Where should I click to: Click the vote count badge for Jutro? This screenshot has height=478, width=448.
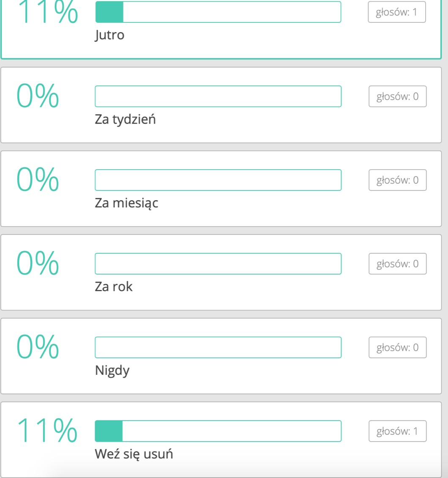[397, 12]
